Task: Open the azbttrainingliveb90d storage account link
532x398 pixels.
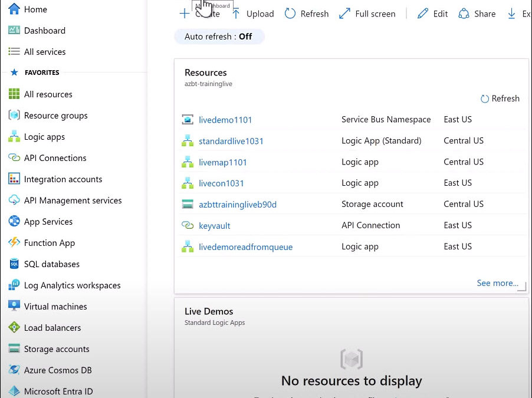Action: 238,205
